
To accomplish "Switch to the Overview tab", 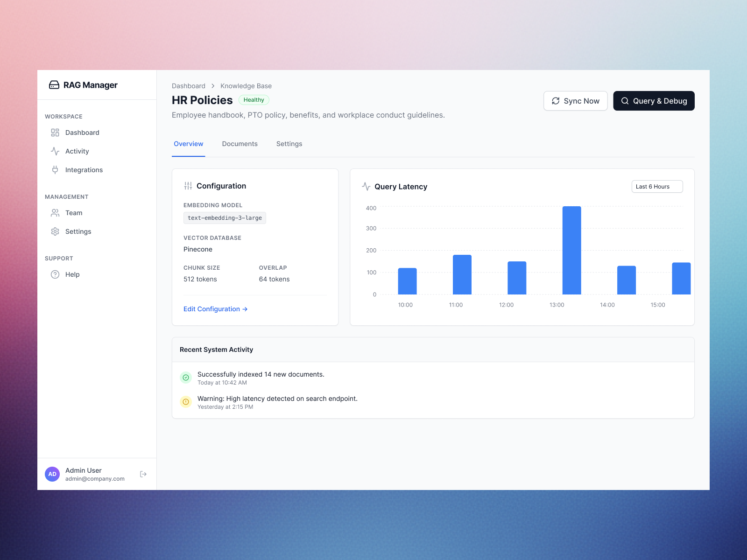I will pyautogui.click(x=189, y=144).
